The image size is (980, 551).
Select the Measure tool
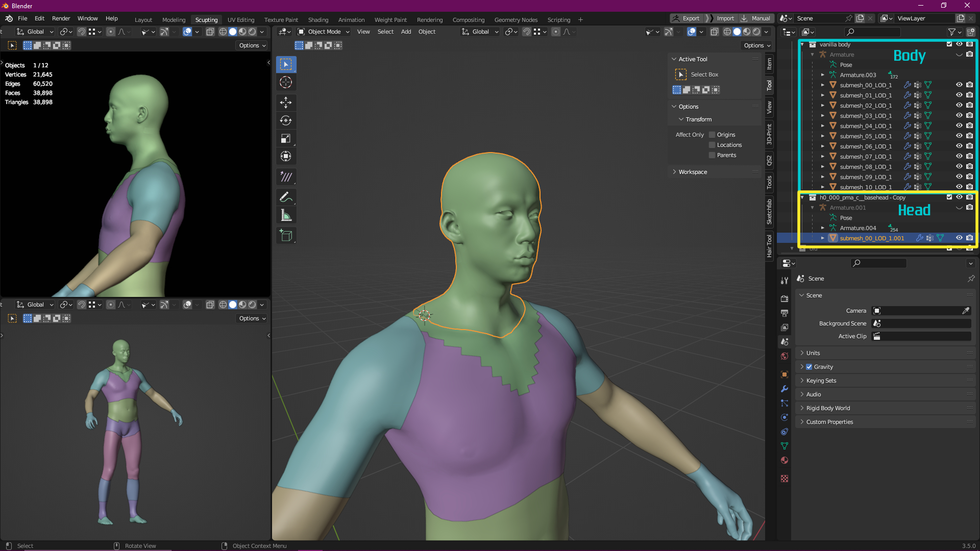pos(286,215)
